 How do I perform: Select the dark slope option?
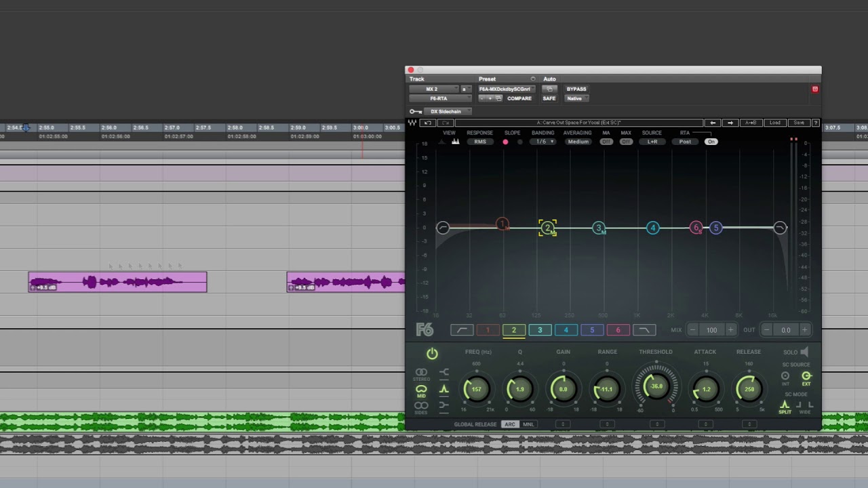pos(520,142)
